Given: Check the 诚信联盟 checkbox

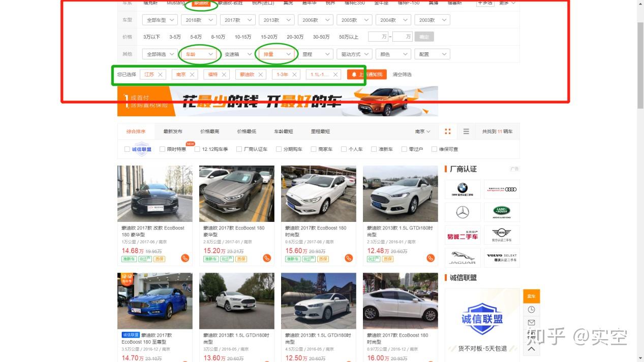Looking at the screenshot, I should coord(127,149).
